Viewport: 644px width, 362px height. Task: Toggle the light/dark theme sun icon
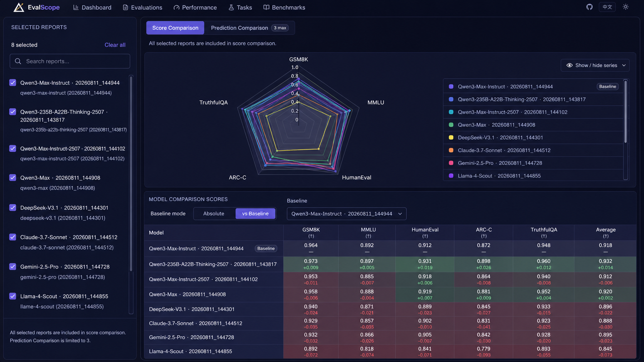[626, 7]
